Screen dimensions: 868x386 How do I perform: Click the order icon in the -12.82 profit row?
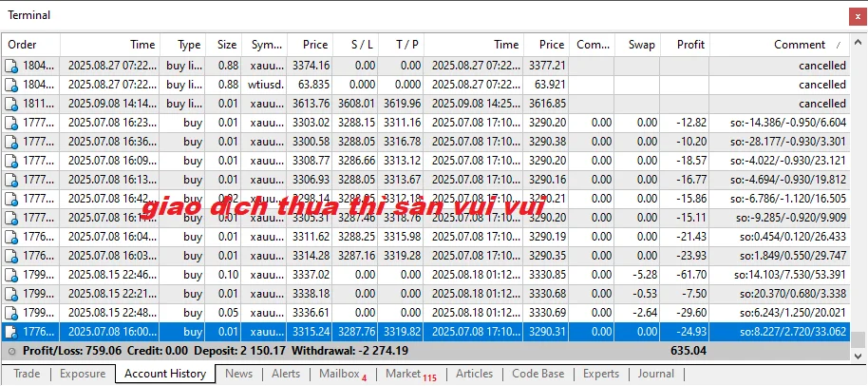coord(11,123)
